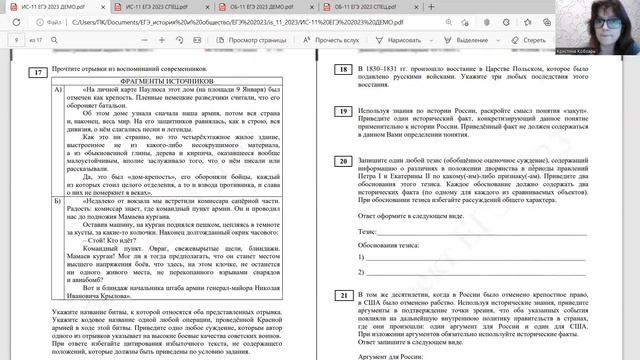The height and width of the screenshot is (360, 640).
Task: Click the question number 18 box
Action: [x=343, y=69]
